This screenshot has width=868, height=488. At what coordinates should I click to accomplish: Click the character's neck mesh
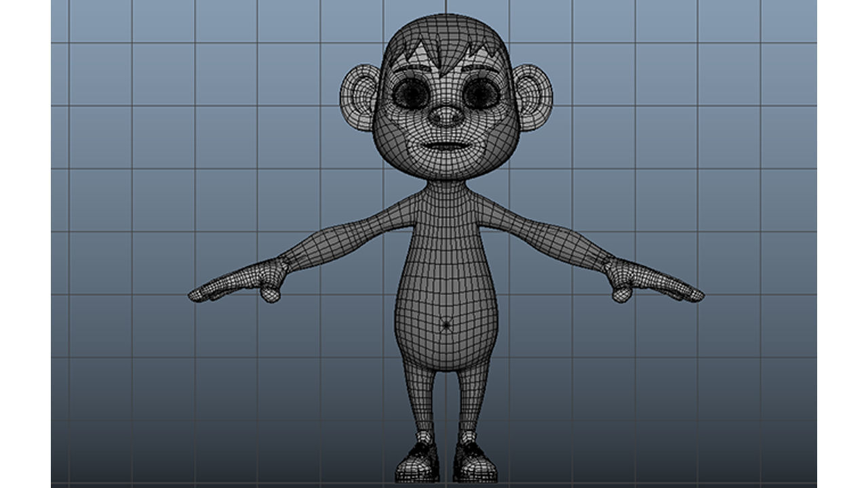pyautogui.click(x=446, y=186)
